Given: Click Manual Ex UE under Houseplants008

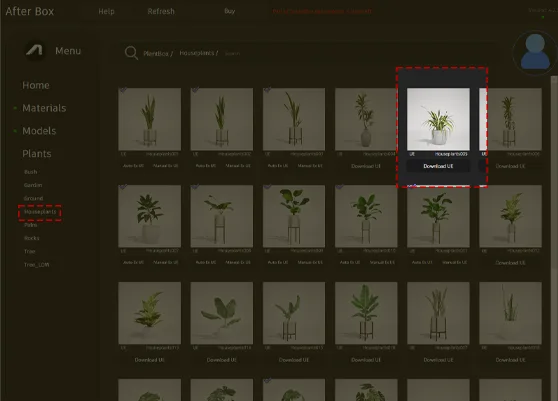Looking at the screenshot, I should point(238,263).
